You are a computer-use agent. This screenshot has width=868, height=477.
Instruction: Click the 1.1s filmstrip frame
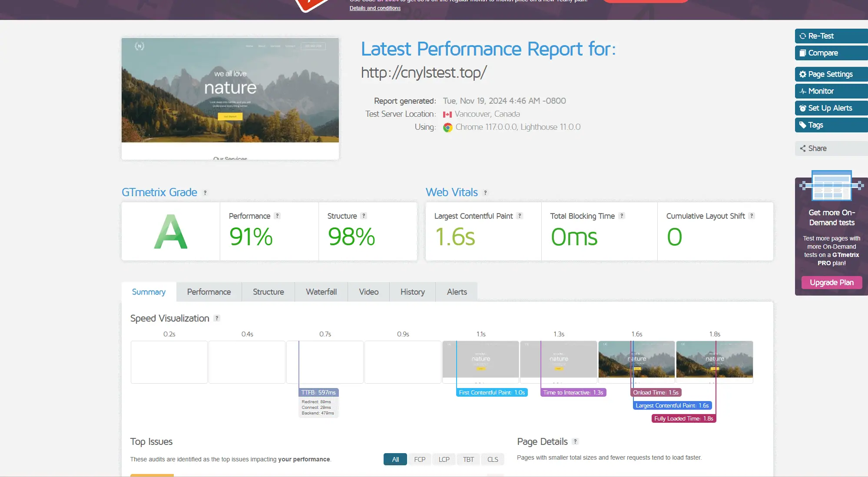click(x=480, y=362)
